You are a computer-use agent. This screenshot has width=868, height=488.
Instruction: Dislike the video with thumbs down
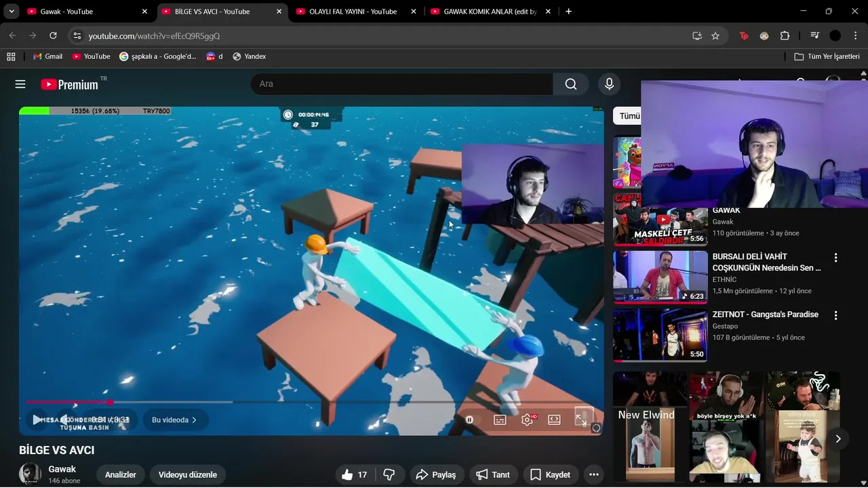(390, 474)
